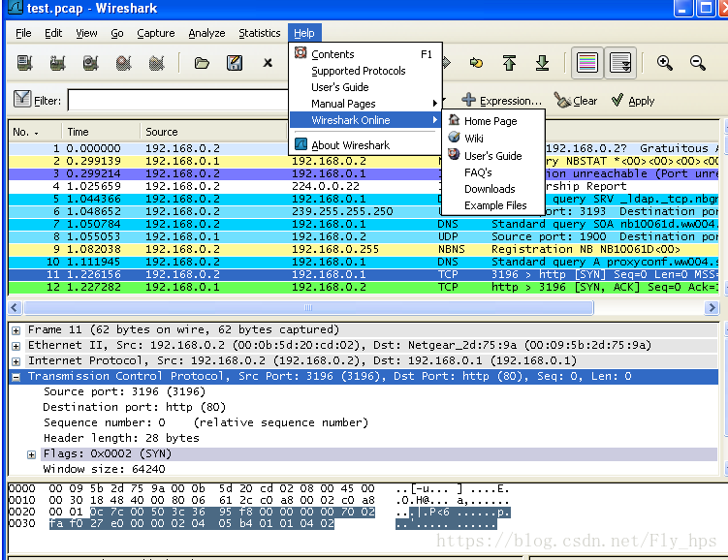The height and width of the screenshot is (560, 728).
Task: Click the About Wireshark fin icon
Action: 301,144
